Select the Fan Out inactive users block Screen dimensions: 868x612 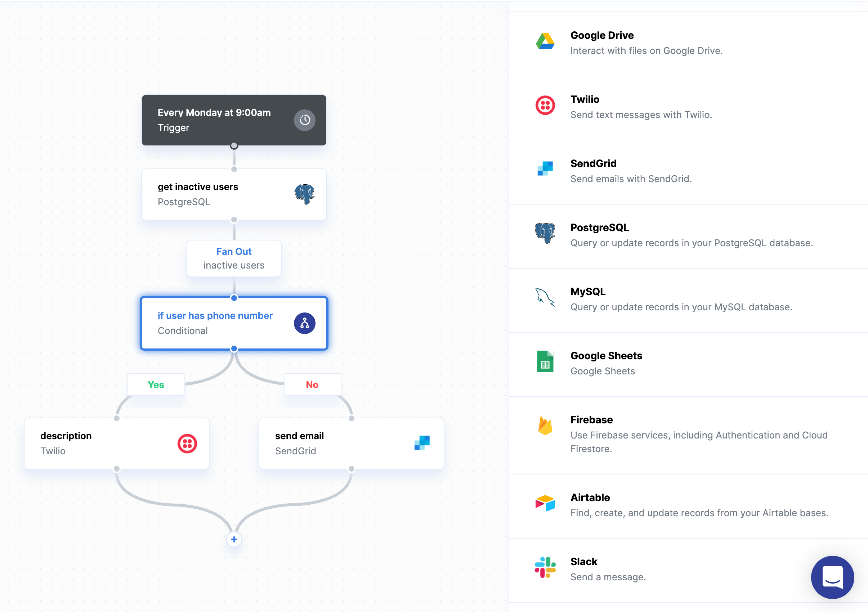coord(234,258)
